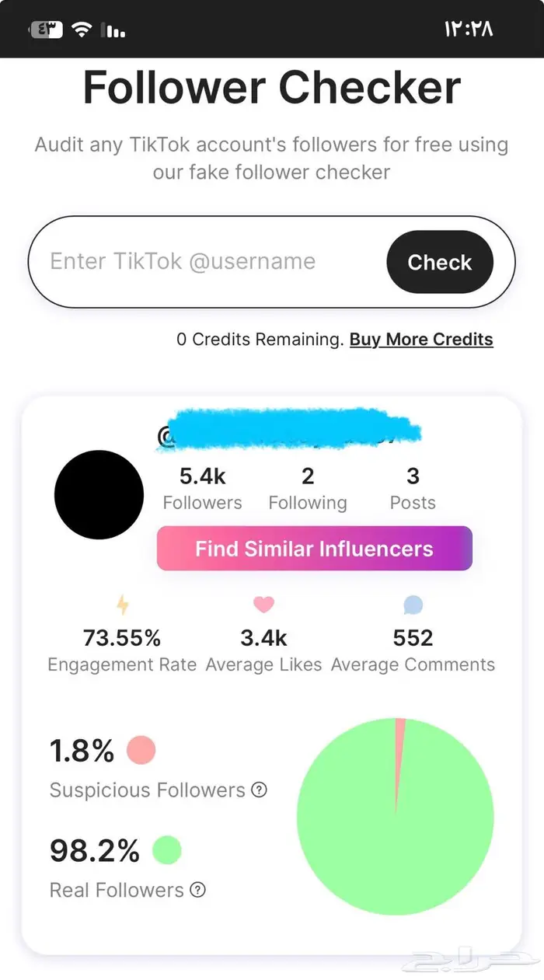Image resolution: width=544 pixels, height=980 pixels.
Task: Tap the cellular signal bars icon
Action: [115, 31]
